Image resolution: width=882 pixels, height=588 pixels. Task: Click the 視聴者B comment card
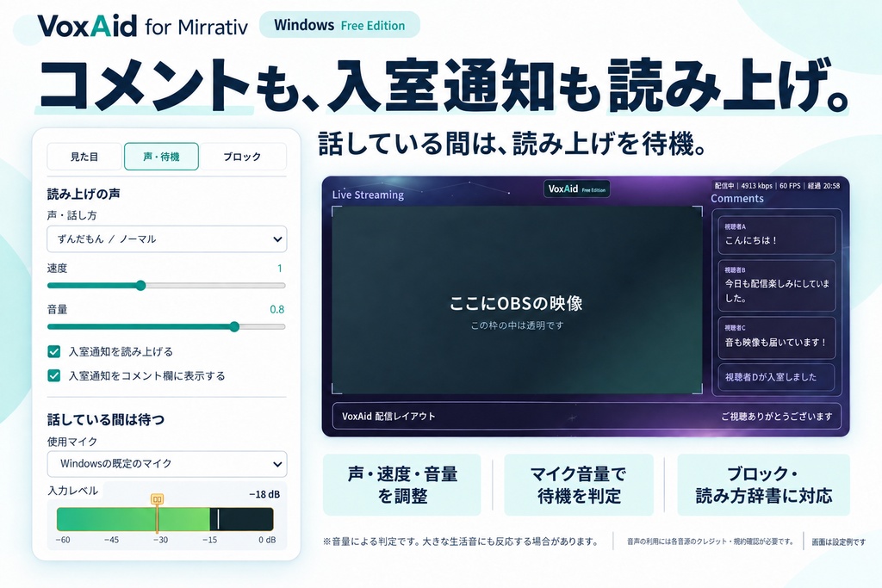coord(777,285)
